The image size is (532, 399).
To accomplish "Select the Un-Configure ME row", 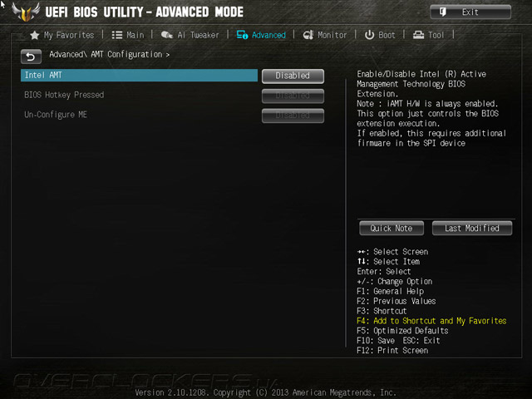I will pos(139,115).
